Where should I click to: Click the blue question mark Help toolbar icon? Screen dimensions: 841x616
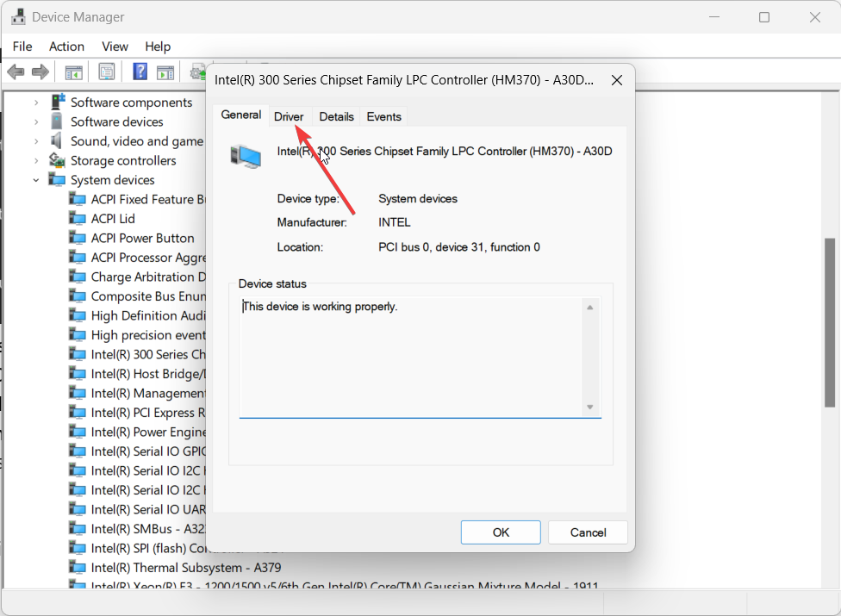pos(140,72)
